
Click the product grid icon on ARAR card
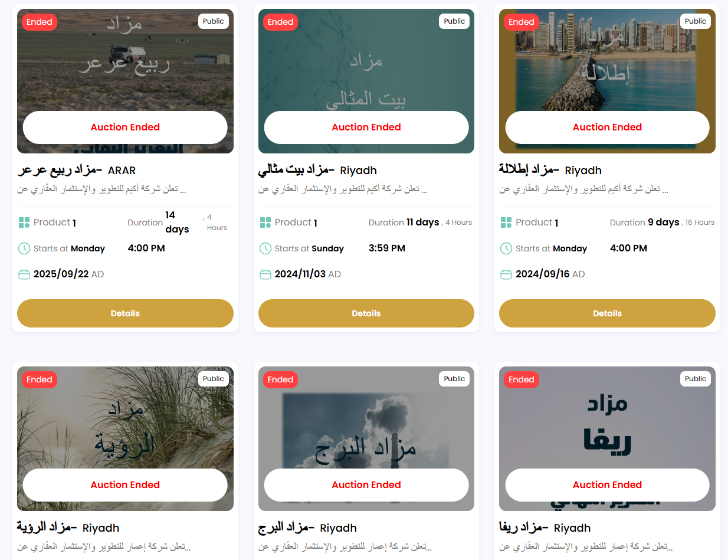click(x=24, y=222)
